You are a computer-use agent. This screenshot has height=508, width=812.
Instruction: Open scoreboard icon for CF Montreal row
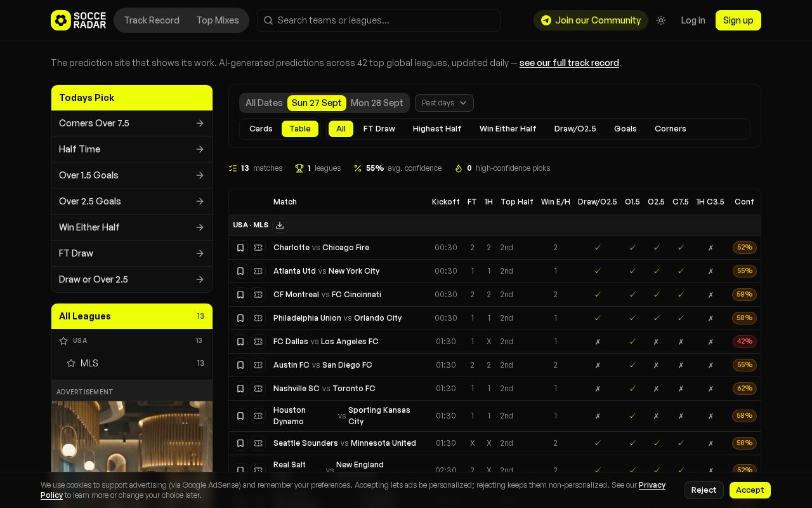click(258, 295)
